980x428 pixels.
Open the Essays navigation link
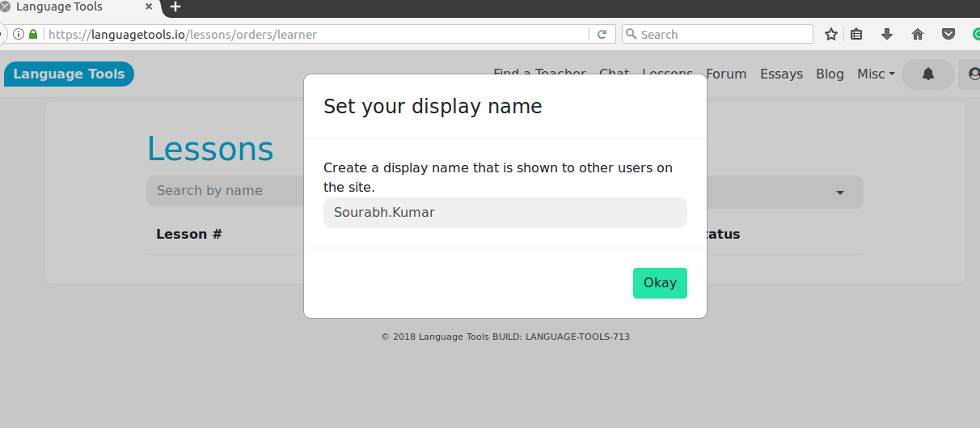[781, 74]
